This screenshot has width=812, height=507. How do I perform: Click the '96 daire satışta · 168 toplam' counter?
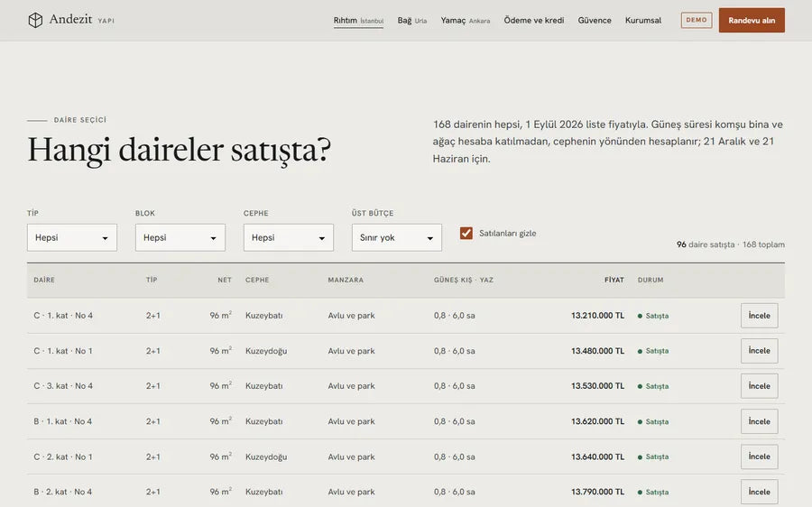tap(731, 244)
